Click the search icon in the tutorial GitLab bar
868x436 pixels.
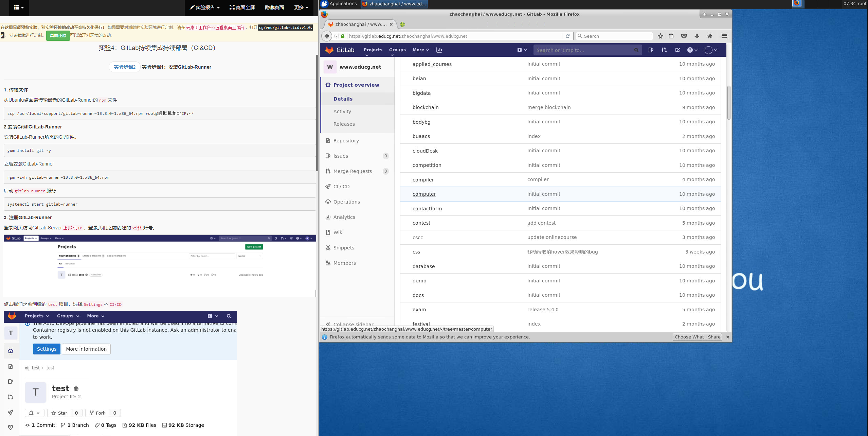[x=229, y=316]
